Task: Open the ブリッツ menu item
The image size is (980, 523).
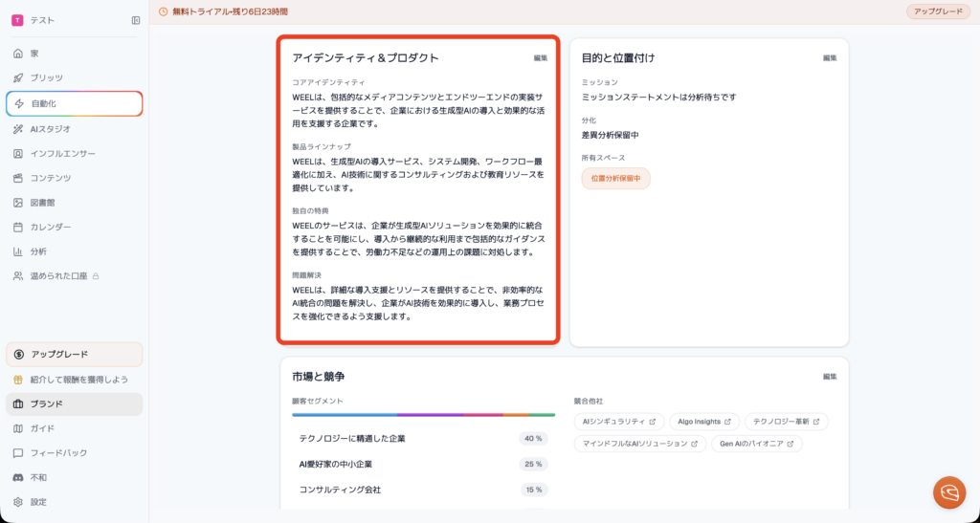Action: pos(75,78)
